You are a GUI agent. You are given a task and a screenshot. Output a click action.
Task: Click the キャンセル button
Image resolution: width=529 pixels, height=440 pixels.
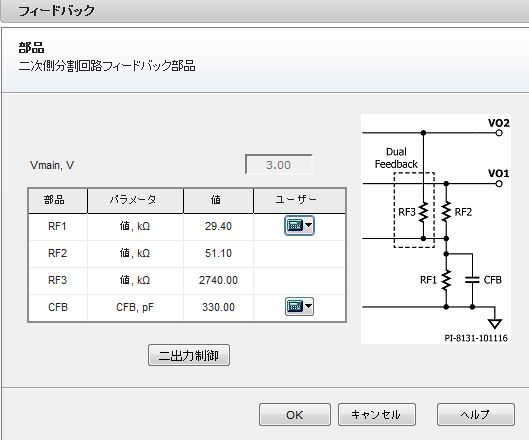[377, 415]
